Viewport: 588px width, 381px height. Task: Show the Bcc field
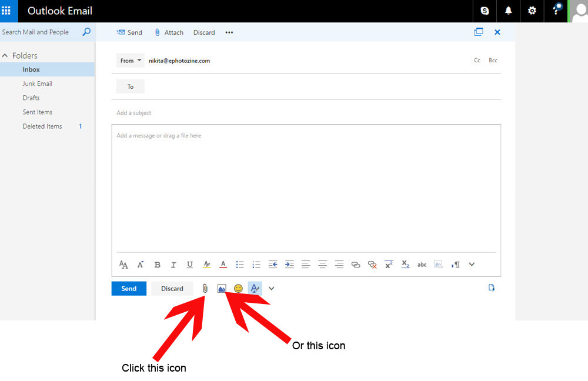click(x=493, y=61)
